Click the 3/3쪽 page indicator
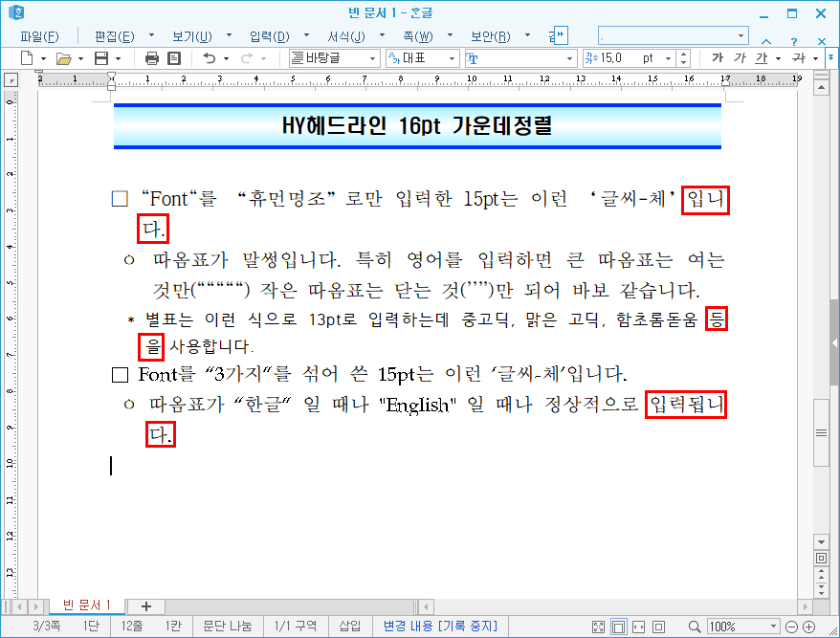This screenshot has width=840, height=638. click(47, 626)
